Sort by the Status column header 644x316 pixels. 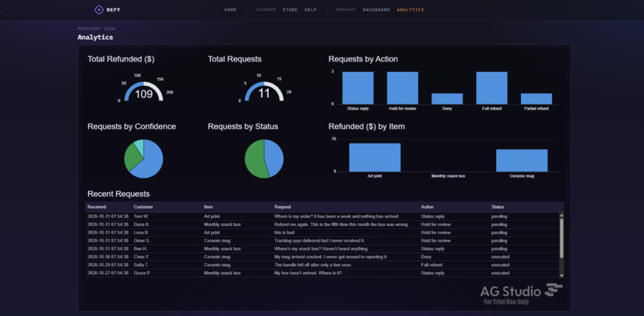(497, 207)
